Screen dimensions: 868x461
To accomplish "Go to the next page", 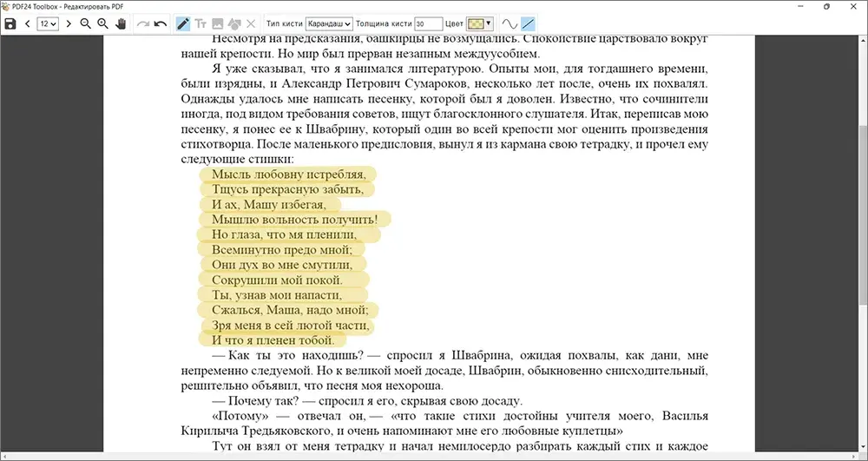I will (69, 23).
